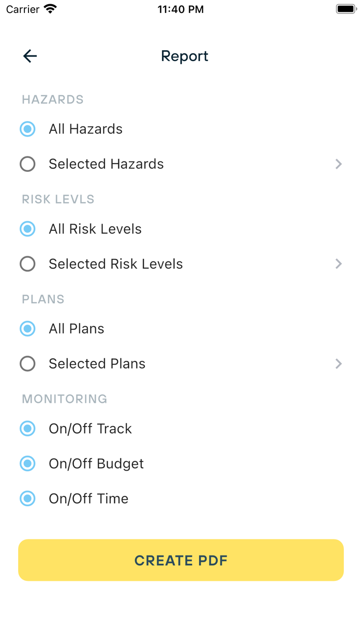Image resolution: width=362 pixels, height=644 pixels.
Task: Click the HAZARDS section header
Action: [52, 99]
